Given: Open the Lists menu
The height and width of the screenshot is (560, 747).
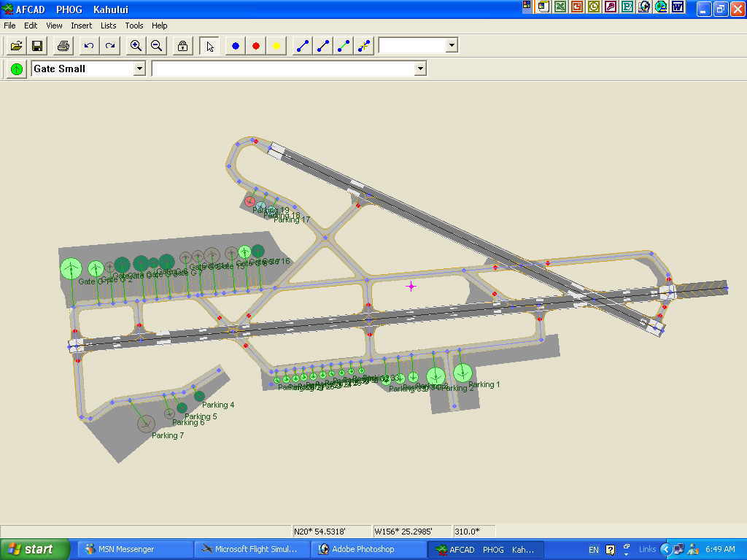Looking at the screenshot, I should 108,26.
